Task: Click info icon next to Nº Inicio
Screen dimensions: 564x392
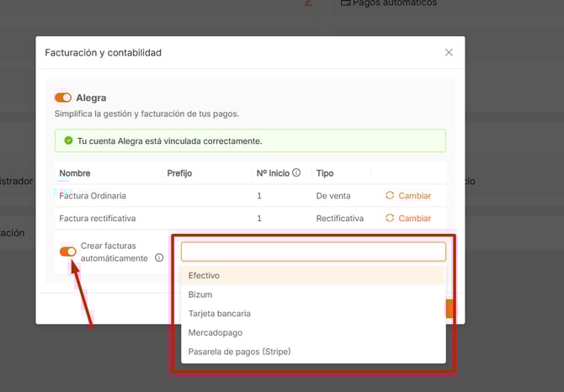Action: (296, 173)
